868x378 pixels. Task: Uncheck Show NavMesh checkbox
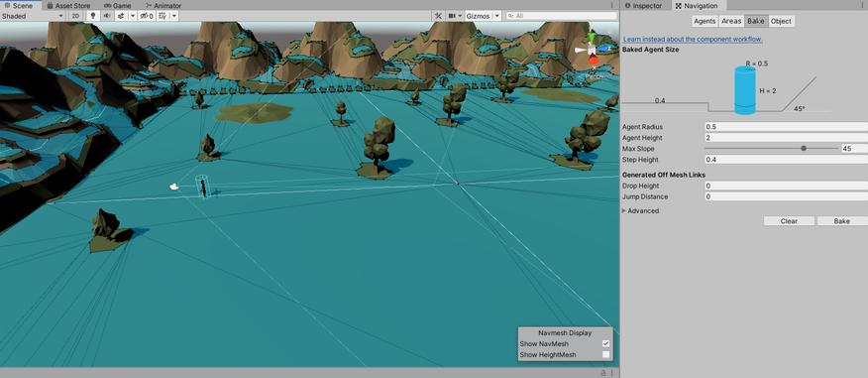pyautogui.click(x=605, y=343)
